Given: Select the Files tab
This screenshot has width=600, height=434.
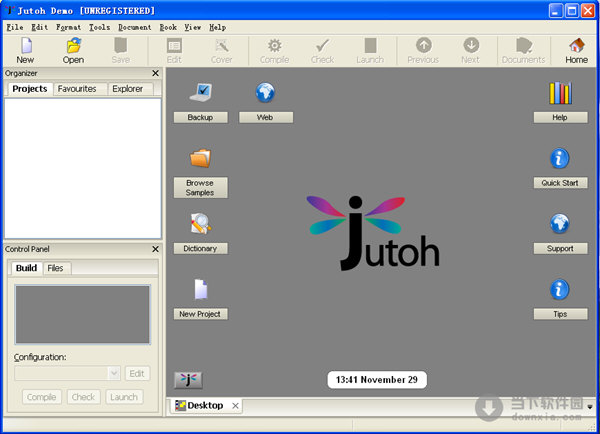Looking at the screenshot, I should click(55, 268).
